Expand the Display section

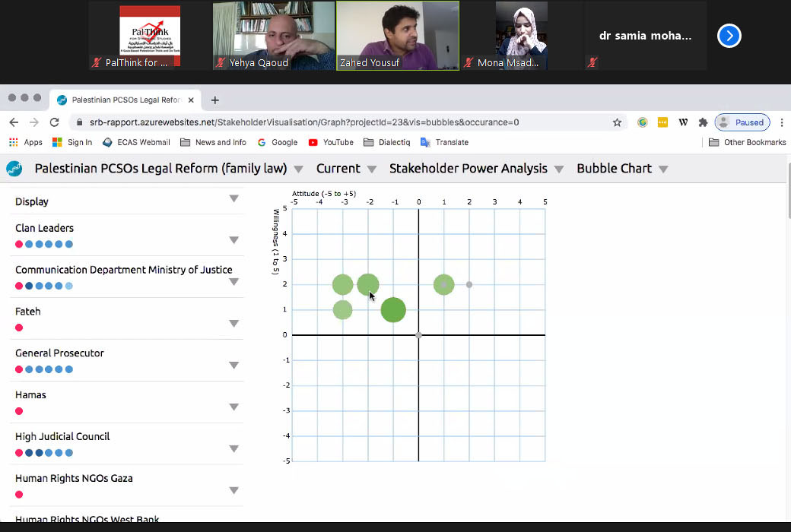point(233,199)
